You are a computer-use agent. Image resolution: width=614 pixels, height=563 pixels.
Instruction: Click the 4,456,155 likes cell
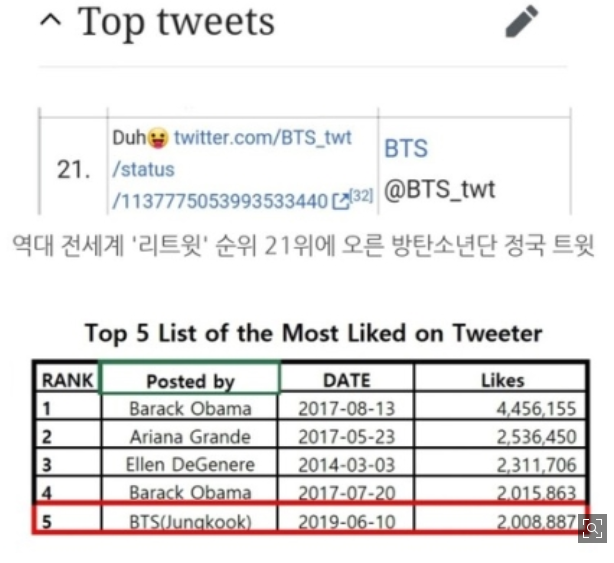501,408
